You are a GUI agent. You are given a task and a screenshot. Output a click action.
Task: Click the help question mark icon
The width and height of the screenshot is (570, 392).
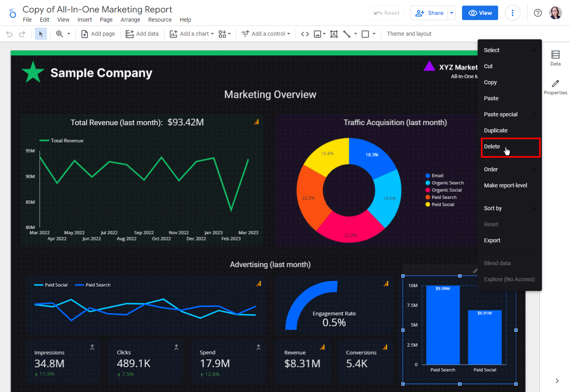(537, 13)
